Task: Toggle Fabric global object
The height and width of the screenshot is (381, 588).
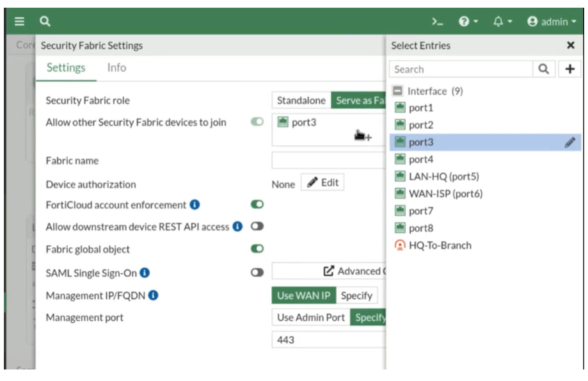Action: [257, 248]
